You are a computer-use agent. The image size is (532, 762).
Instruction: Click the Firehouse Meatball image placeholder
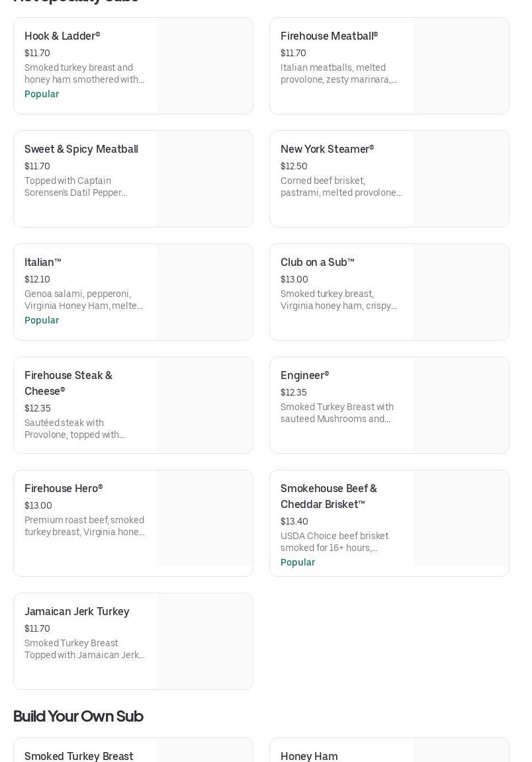[461, 66]
